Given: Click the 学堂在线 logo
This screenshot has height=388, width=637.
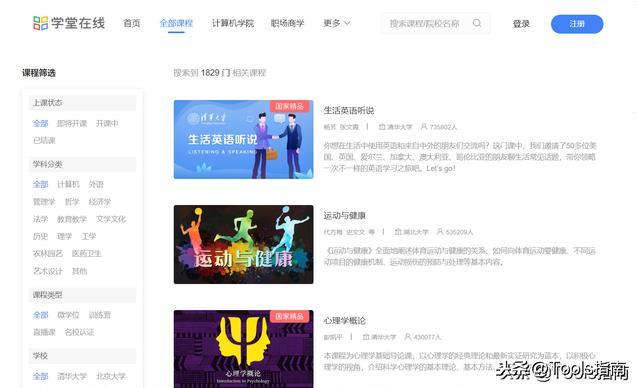Looking at the screenshot, I should [x=69, y=23].
